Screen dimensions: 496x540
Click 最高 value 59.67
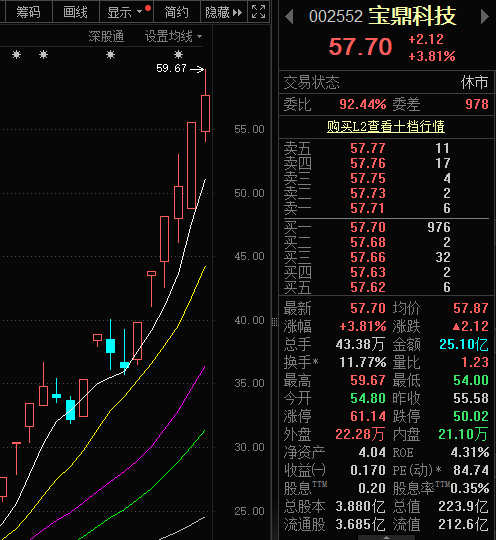tap(368, 380)
